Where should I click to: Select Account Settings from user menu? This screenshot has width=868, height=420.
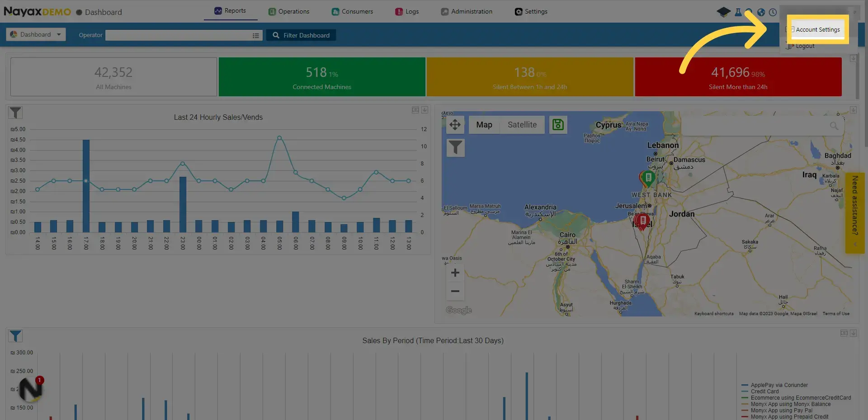click(x=817, y=29)
